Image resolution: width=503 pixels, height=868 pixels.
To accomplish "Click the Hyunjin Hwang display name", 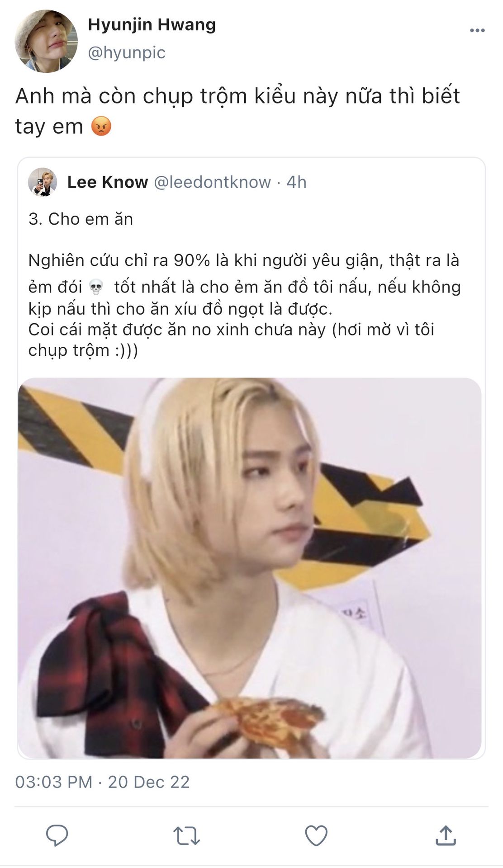I will (x=152, y=24).
